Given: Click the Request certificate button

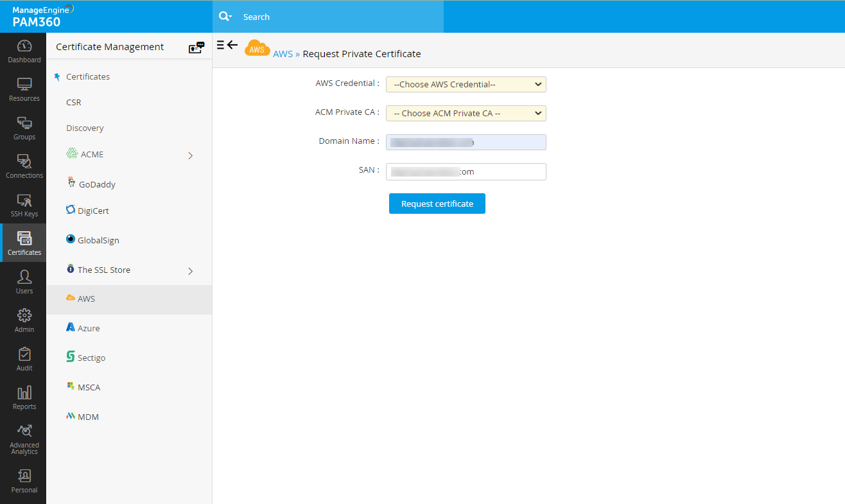Looking at the screenshot, I should pyautogui.click(x=437, y=204).
